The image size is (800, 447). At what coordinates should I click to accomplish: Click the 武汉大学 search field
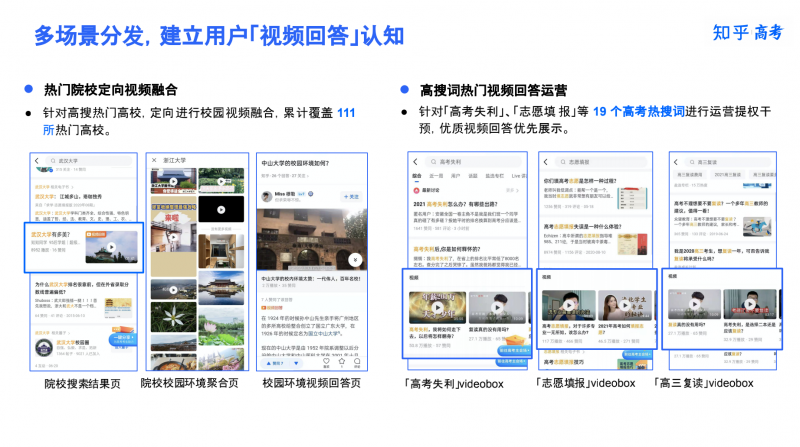pyautogui.click(x=88, y=161)
